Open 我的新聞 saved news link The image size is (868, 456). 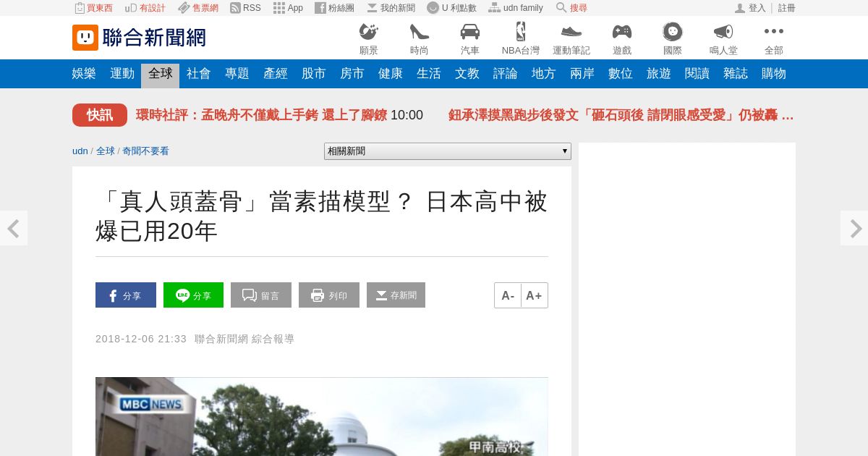tap(391, 8)
